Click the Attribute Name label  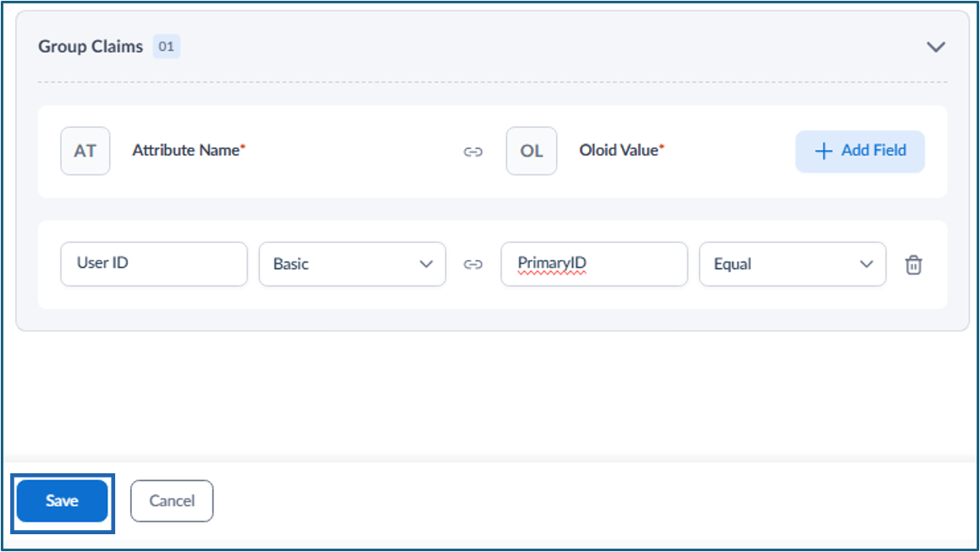(x=189, y=151)
